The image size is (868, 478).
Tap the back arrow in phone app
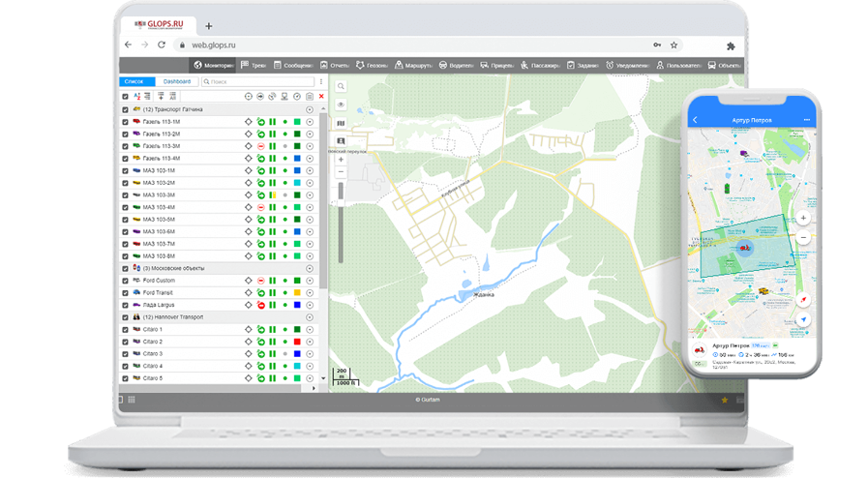(x=696, y=120)
